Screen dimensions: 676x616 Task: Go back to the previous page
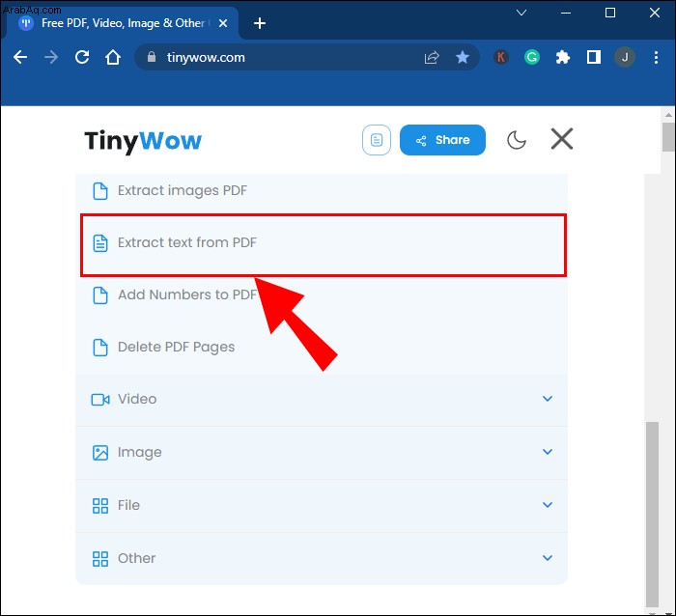[20, 57]
